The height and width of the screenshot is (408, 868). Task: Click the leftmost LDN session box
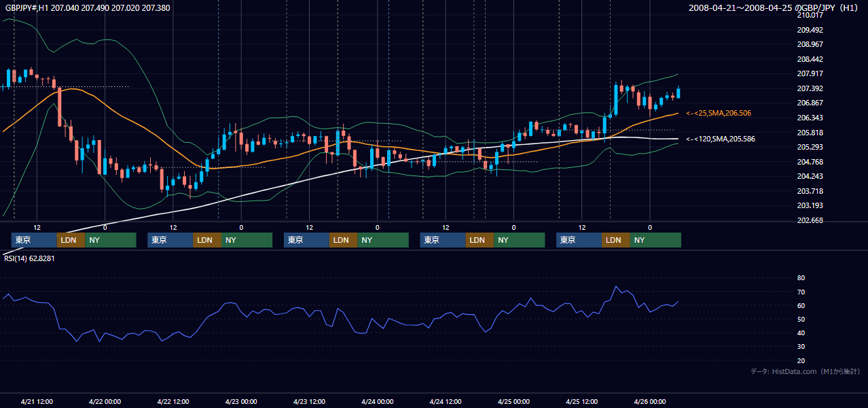point(71,240)
